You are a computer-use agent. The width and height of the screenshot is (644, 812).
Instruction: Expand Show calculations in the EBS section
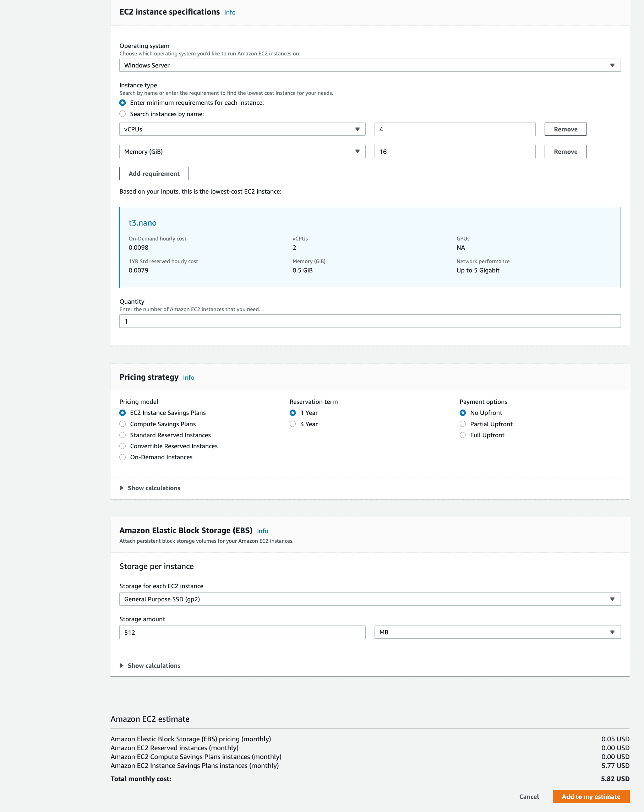154,665
